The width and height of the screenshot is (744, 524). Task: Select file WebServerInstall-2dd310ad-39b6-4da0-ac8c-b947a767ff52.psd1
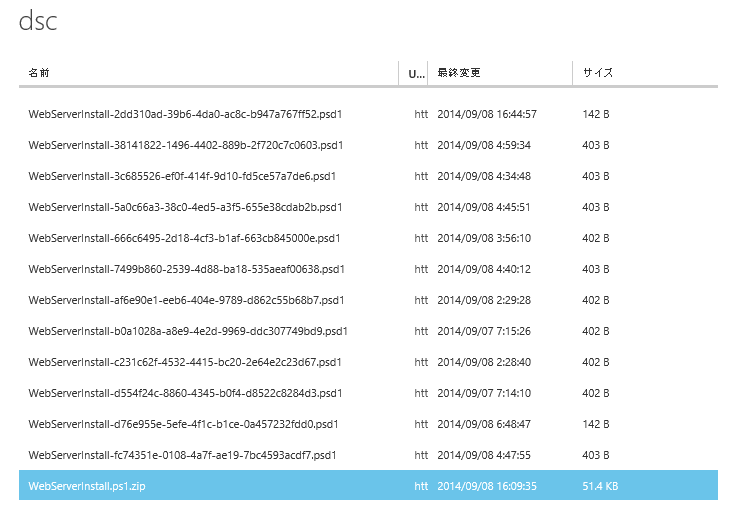click(185, 114)
